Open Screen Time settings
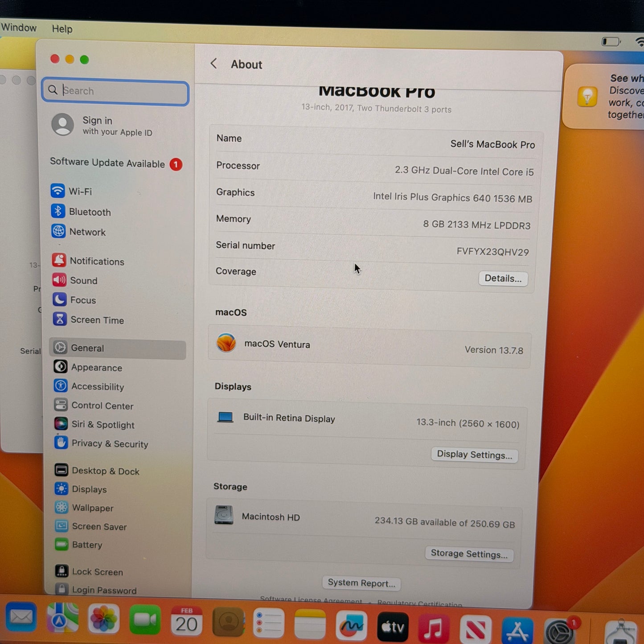Viewport: 644px width, 644px height. 88,320
